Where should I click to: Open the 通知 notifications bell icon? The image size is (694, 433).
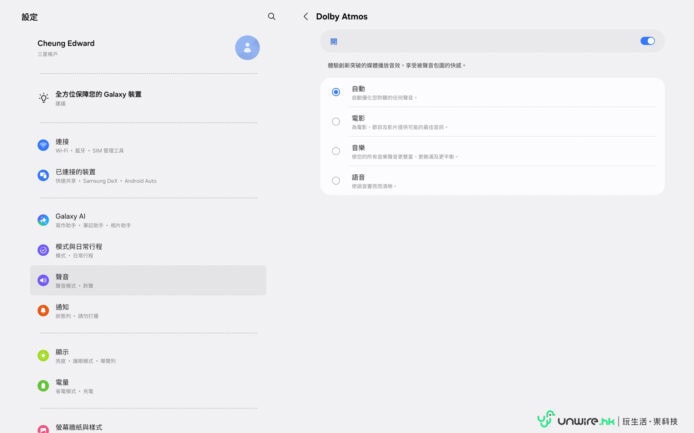(x=43, y=310)
